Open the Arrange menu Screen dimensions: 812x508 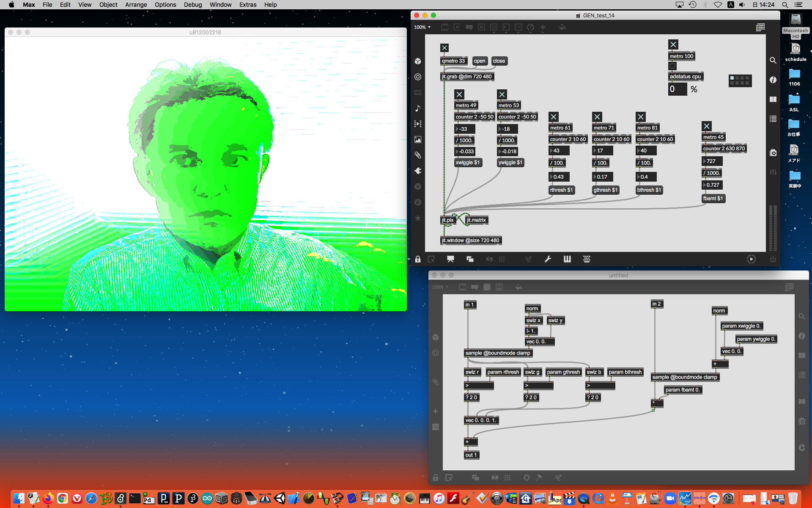[x=136, y=5]
